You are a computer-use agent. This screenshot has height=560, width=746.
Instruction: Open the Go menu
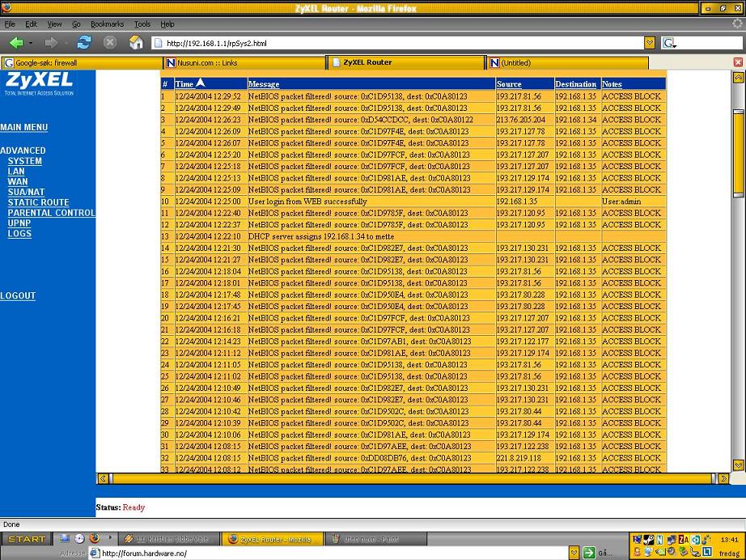(76, 23)
